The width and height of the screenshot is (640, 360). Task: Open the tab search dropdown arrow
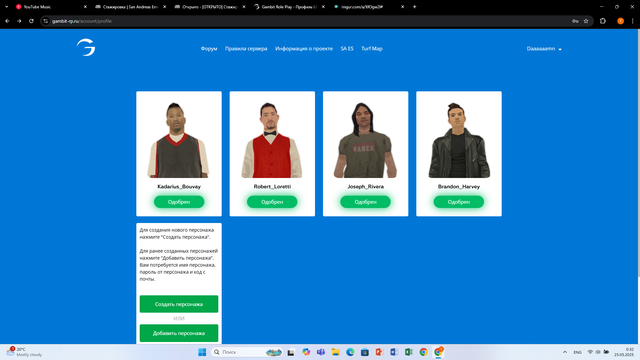point(7,7)
